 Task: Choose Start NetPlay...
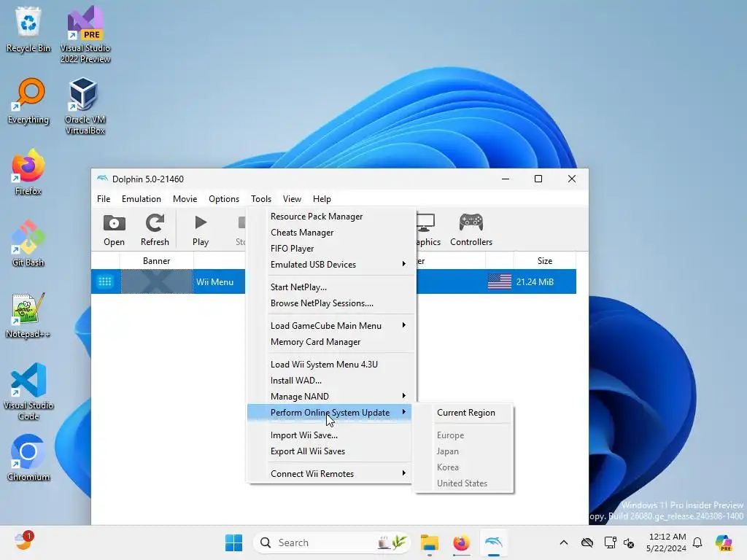[x=330, y=287]
